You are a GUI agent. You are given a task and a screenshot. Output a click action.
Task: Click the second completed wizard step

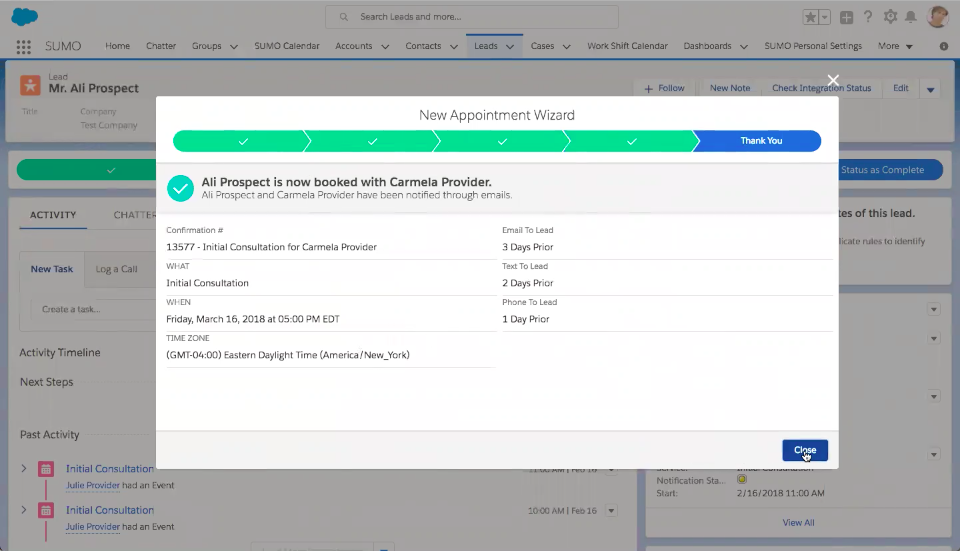(372, 141)
